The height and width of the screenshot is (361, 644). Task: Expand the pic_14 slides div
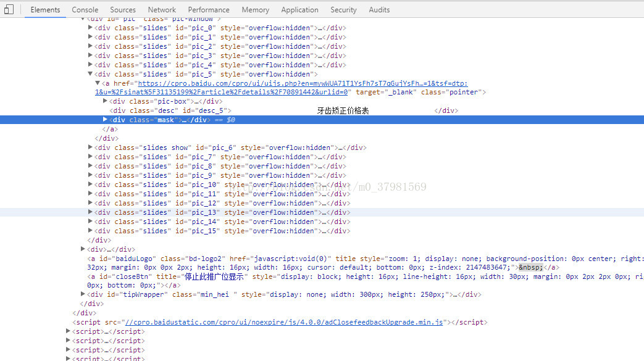(x=90, y=221)
